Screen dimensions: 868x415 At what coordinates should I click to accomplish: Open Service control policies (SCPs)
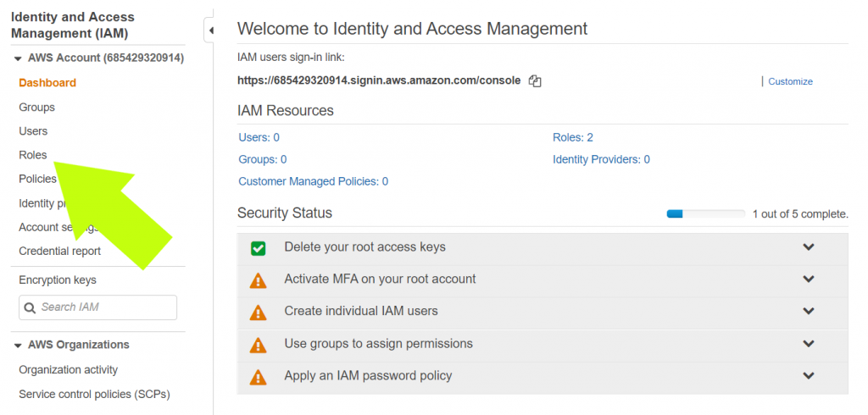pos(94,395)
